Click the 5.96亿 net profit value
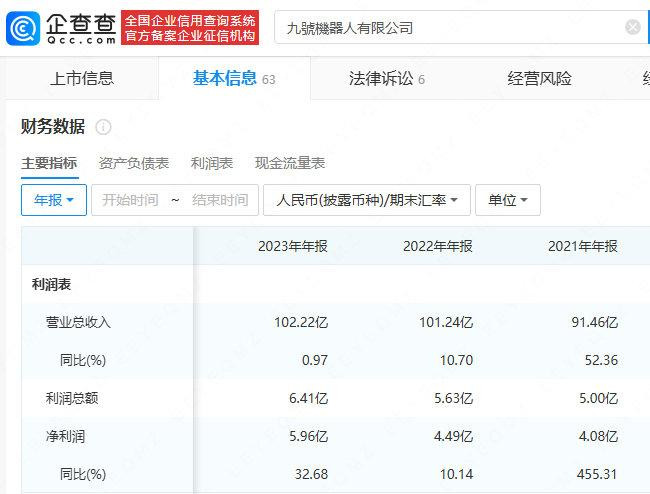Image resolution: width=650 pixels, height=494 pixels. tap(308, 436)
